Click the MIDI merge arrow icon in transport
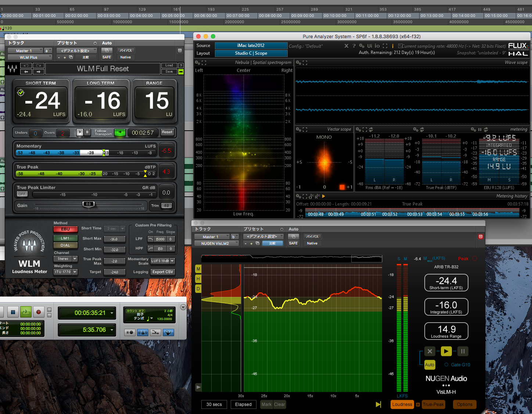532x414 pixels. 155,333
